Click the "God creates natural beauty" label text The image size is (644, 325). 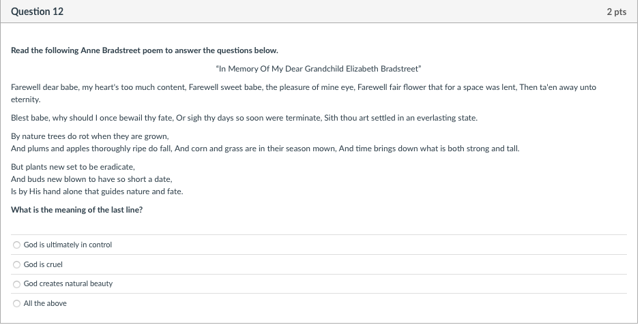click(x=68, y=283)
